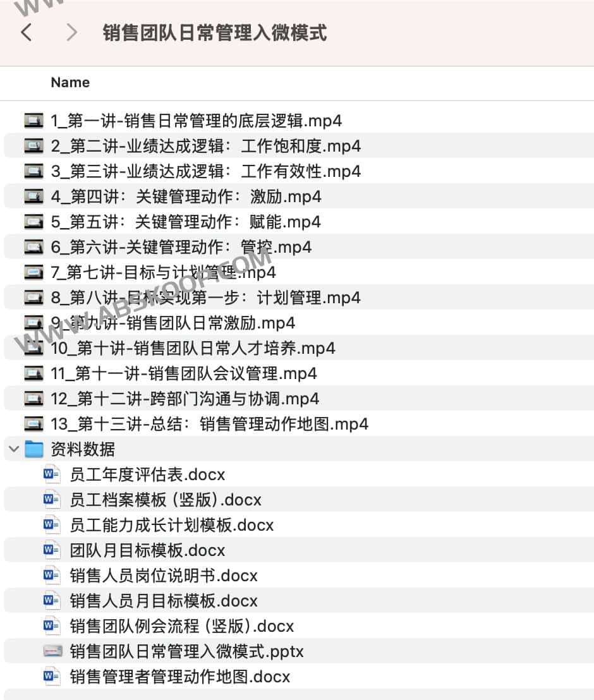Click video icon for 1_第一讲 file
This screenshot has width=594, height=700.
[x=34, y=121]
